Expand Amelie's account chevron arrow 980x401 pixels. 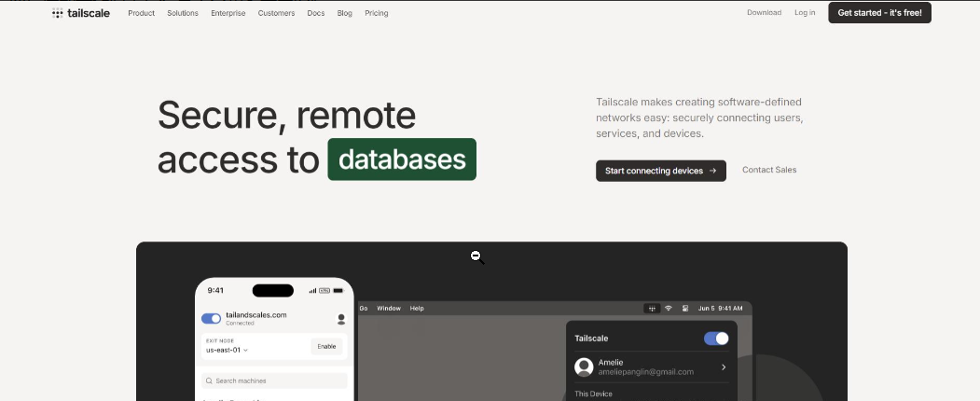click(x=724, y=367)
